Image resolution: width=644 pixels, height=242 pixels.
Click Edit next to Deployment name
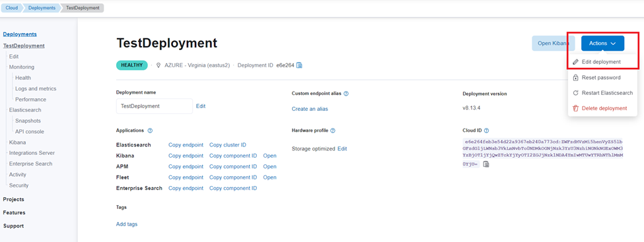(201, 106)
